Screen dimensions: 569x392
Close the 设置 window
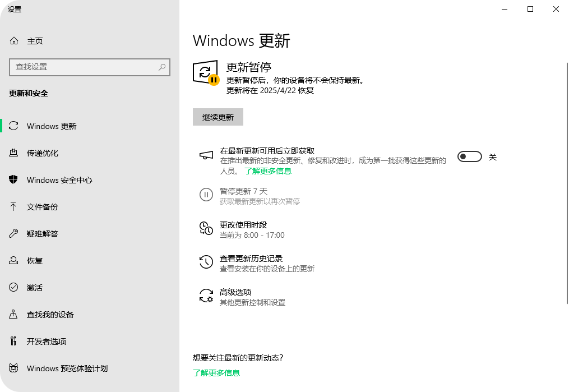tap(556, 9)
